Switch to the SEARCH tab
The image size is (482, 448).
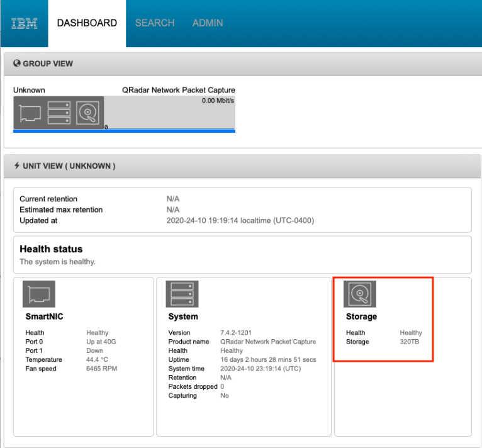155,23
